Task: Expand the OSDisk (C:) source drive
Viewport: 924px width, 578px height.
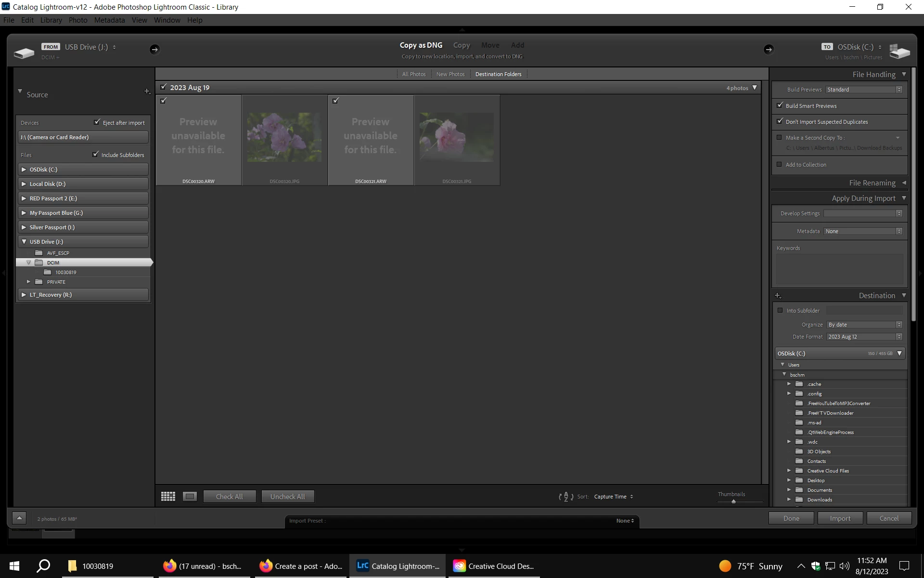Action: [24, 170]
